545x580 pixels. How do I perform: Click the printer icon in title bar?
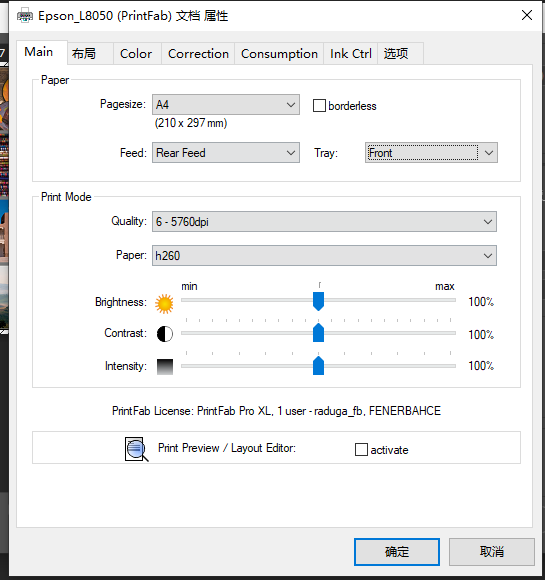pyautogui.click(x=25, y=16)
